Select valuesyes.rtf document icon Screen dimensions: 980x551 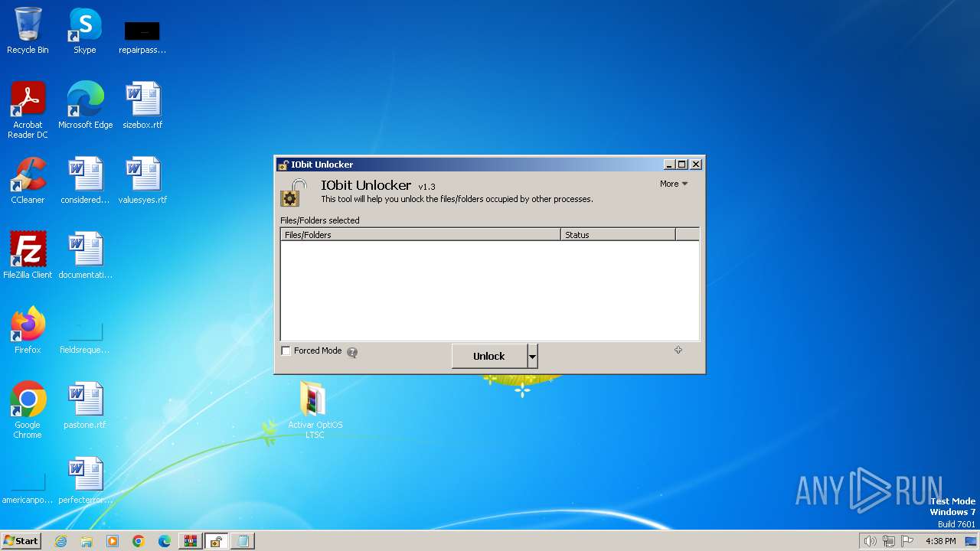[142, 180]
